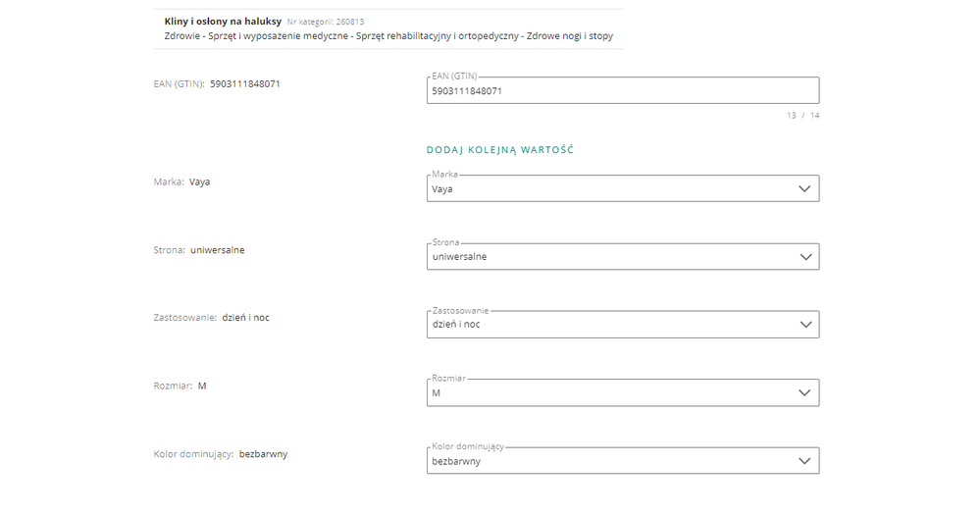Click the chevron arrow in Kolor dominujący field
This screenshot has height=516, width=980.
pos(805,461)
